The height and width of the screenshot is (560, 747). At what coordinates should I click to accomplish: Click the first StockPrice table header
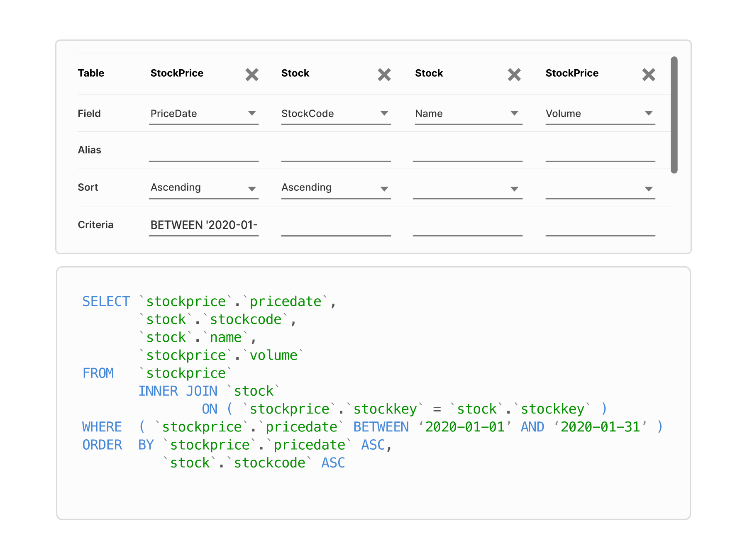click(177, 73)
